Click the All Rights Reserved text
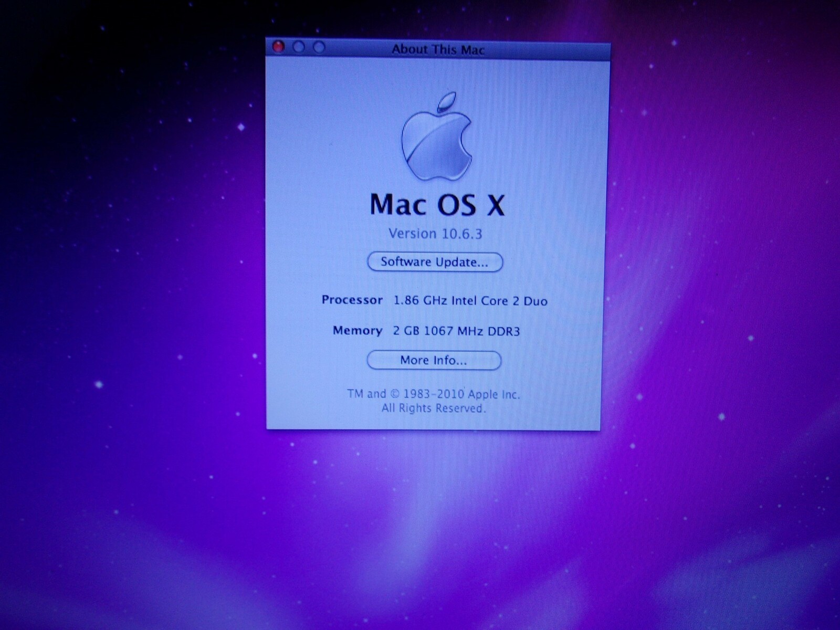Screen dimensions: 840x630 point(434,408)
